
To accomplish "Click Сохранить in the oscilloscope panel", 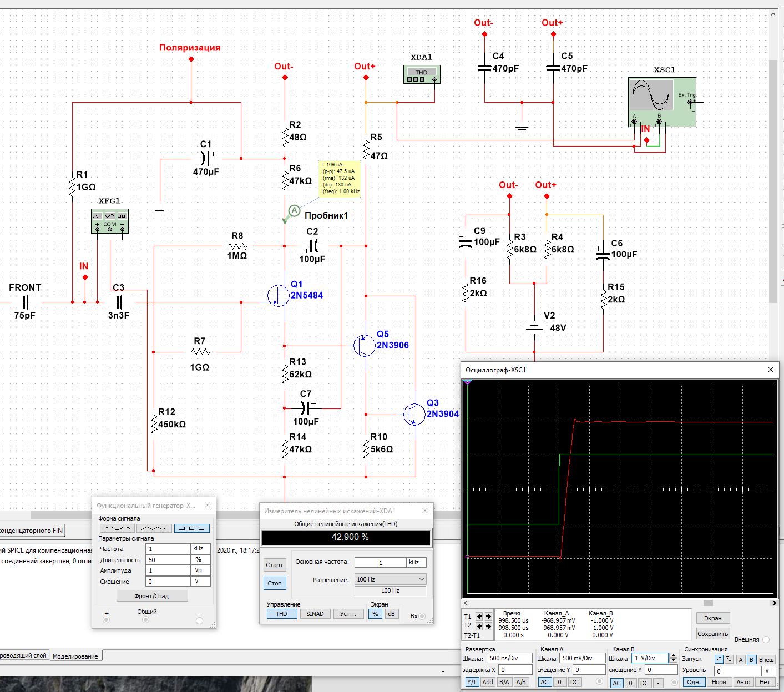I will [712, 634].
